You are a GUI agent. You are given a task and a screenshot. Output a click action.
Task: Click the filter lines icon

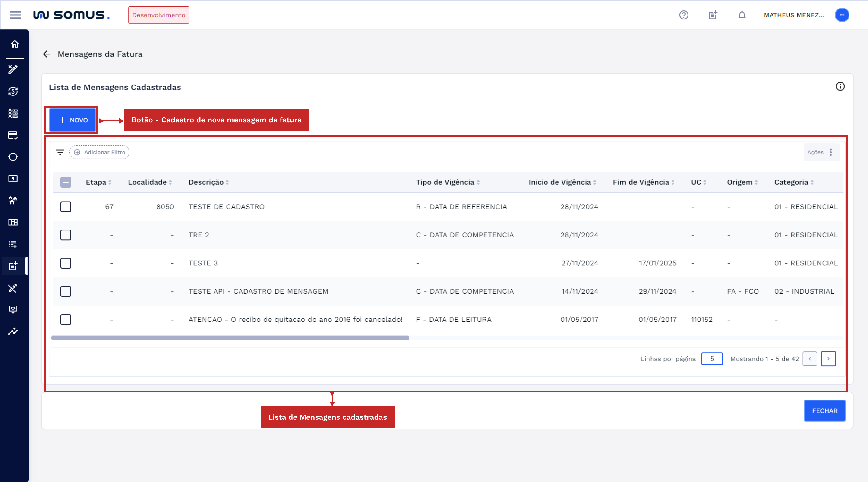pyautogui.click(x=60, y=152)
